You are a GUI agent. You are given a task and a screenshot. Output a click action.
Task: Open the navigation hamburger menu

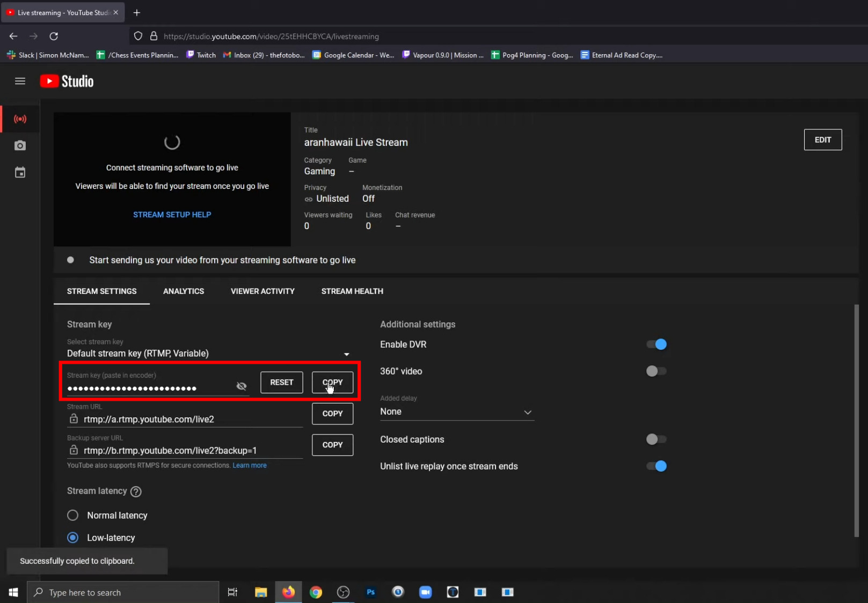coord(20,81)
